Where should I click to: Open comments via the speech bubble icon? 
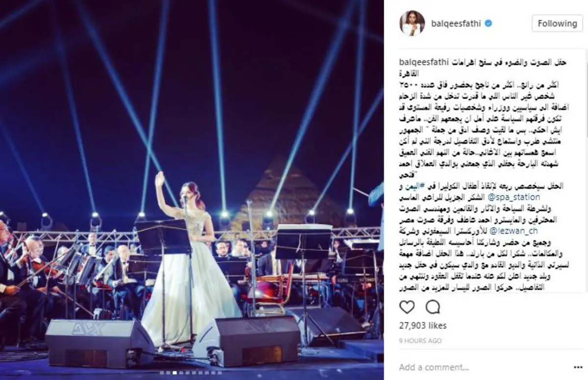coord(433,307)
